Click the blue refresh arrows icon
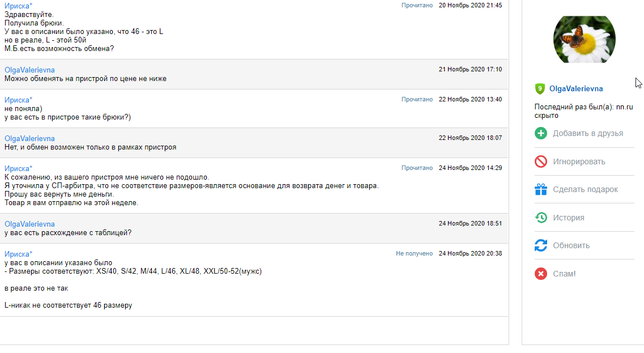 click(541, 245)
